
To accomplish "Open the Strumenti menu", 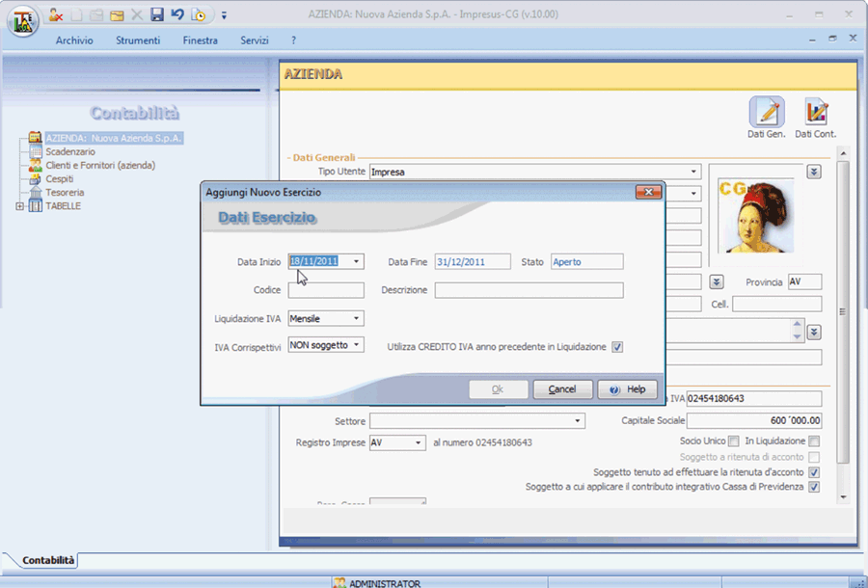I will pyautogui.click(x=138, y=40).
